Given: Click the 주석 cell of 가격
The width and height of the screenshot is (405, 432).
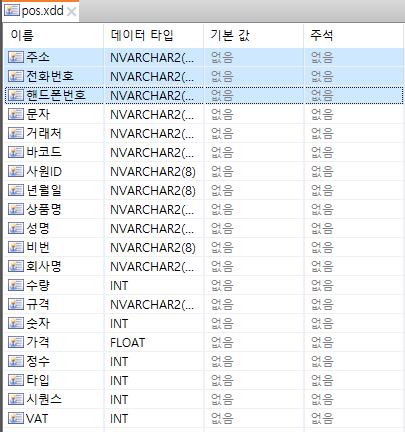Looking at the screenshot, I should coord(353,342).
